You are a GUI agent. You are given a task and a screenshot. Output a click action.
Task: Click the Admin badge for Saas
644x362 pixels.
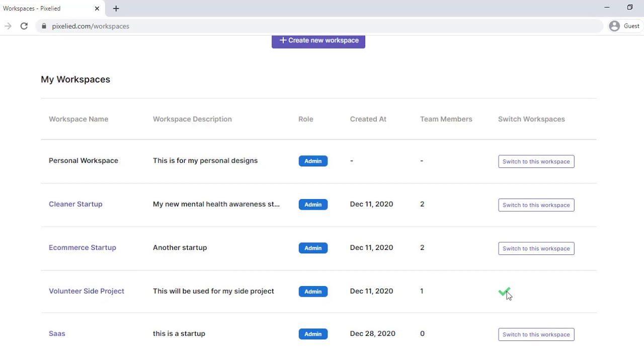pos(313,334)
